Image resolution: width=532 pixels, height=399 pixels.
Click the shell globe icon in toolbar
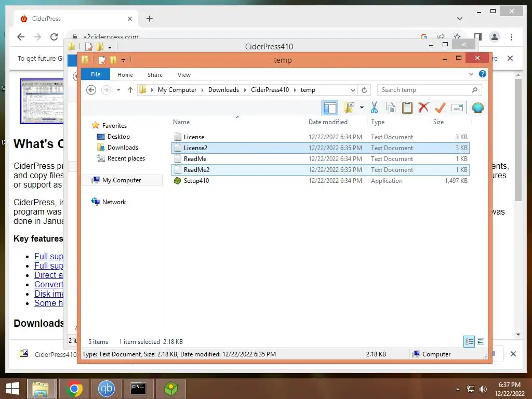tap(478, 108)
